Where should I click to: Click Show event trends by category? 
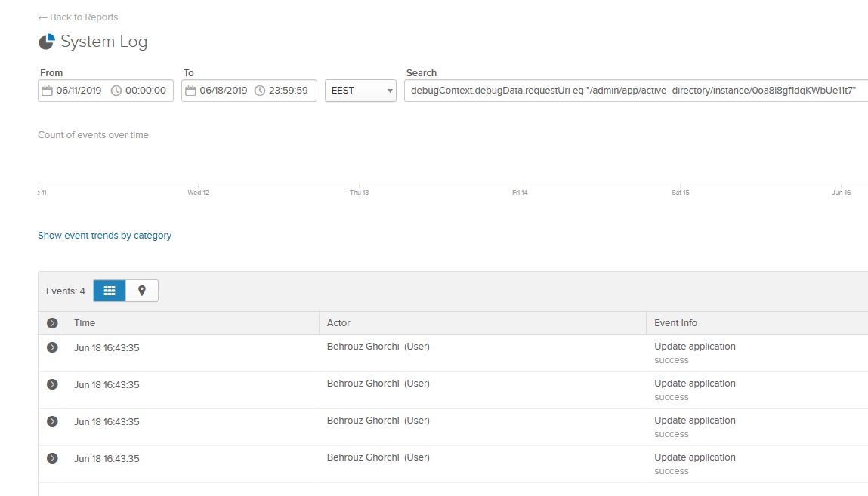tap(104, 236)
